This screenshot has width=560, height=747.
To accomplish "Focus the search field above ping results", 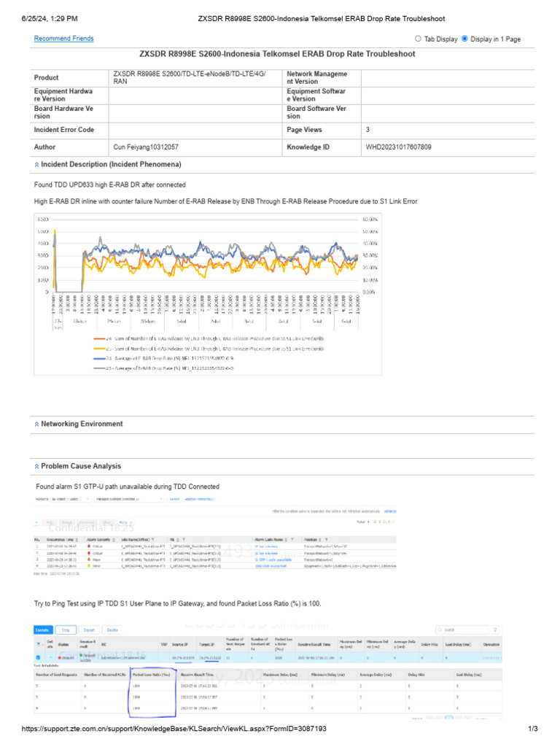I will tap(462, 630).
